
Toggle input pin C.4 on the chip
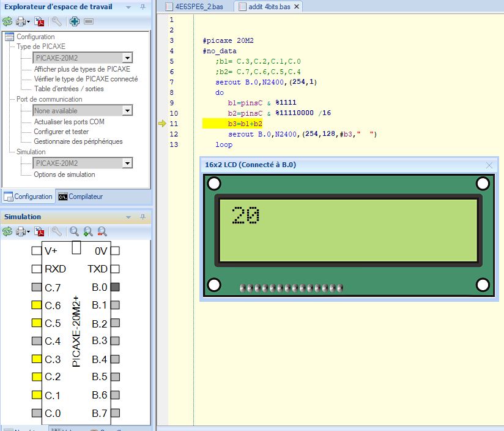[x=36, y=341]
